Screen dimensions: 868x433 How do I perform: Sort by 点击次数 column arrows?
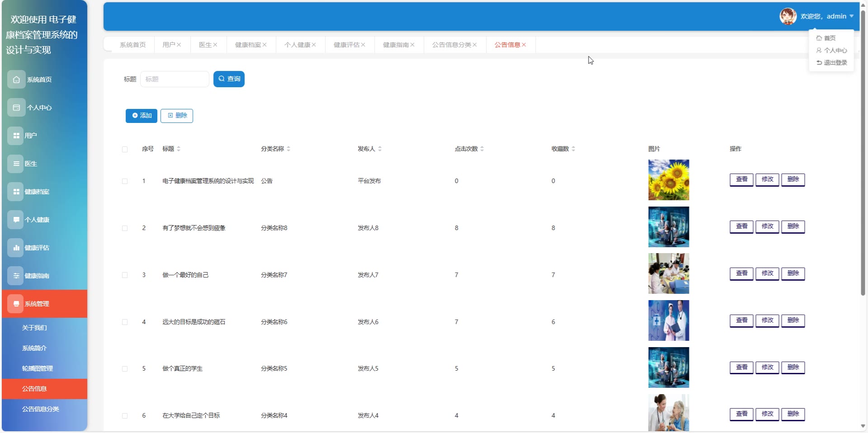(x=482, y=149)
